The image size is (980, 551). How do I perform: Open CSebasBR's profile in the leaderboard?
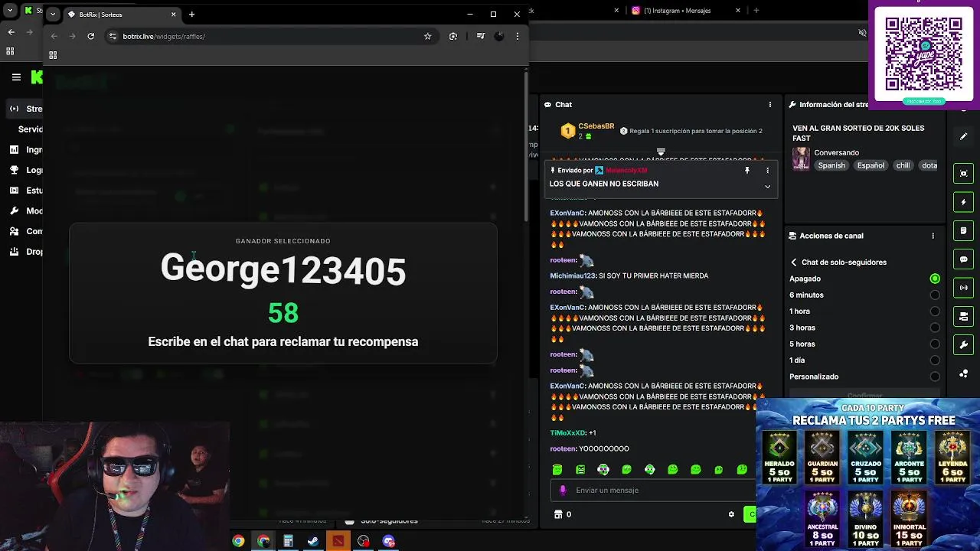tap(596, 126)
